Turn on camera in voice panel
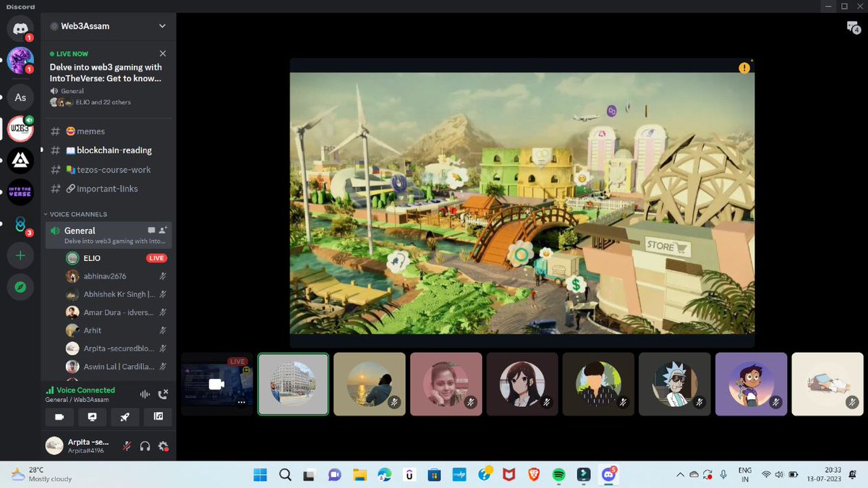The width and height of the screenshot is (868, 488). [x=59, y=416]
